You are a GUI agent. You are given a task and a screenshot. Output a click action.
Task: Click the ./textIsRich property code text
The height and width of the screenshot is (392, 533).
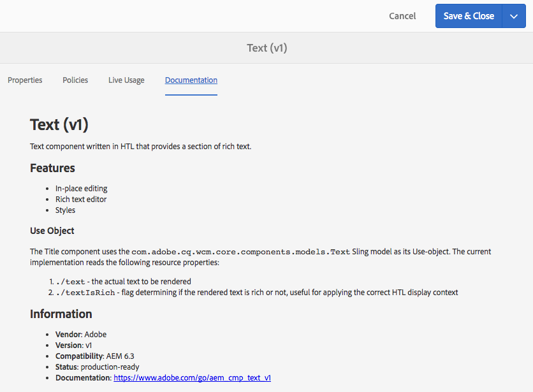(85, 293)
